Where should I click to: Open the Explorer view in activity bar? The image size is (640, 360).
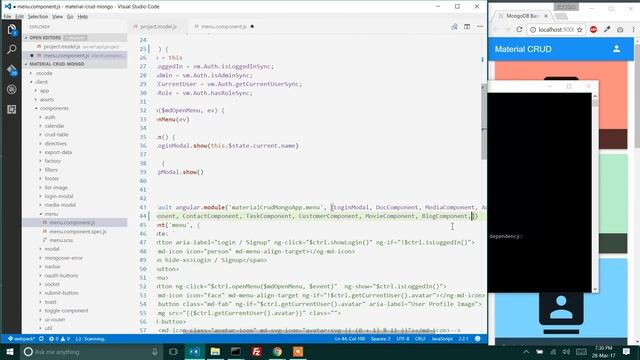tap(11, 29)
